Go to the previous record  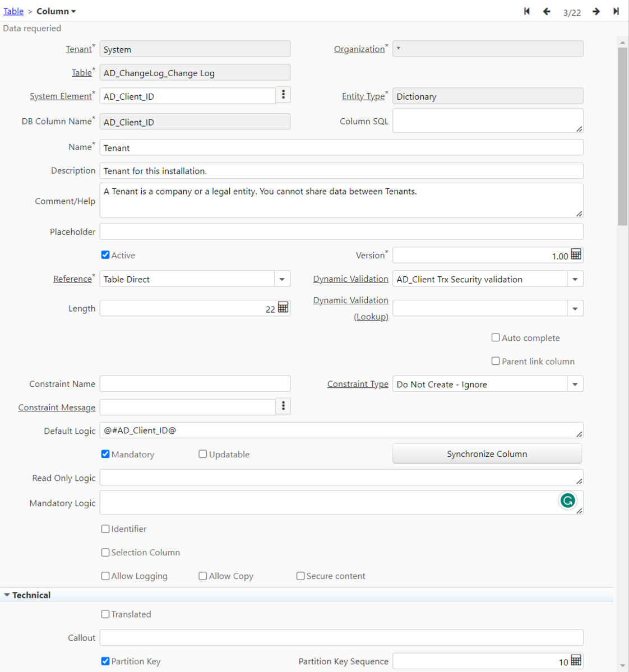[x=547, y=11]
